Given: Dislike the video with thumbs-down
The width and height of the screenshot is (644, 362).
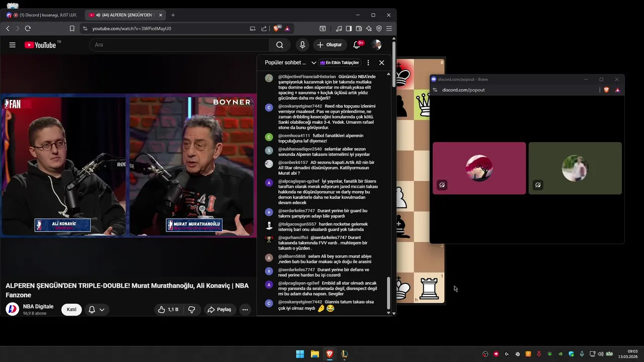Looking at the screenshot, I should pos(192,310).
